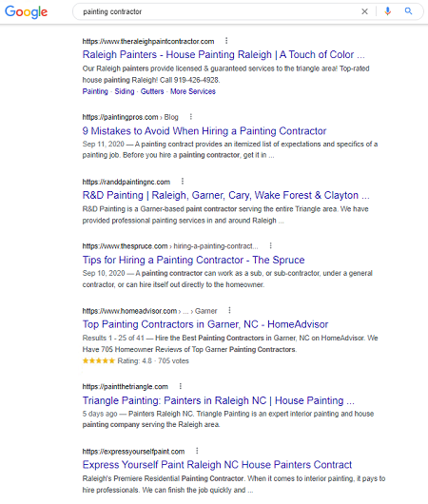
Task: Open the three-dot menu beside randdpaintingnc.com
Action: pos(183,182)
